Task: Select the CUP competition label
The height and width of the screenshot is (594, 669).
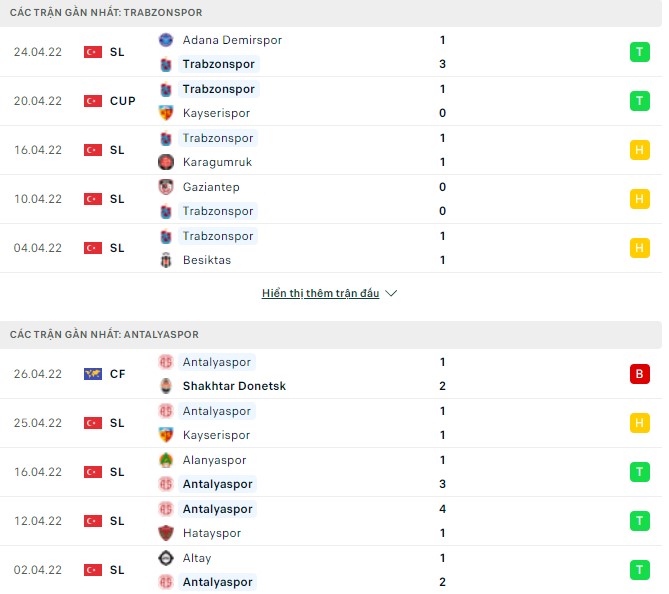Action: point(122,101)
